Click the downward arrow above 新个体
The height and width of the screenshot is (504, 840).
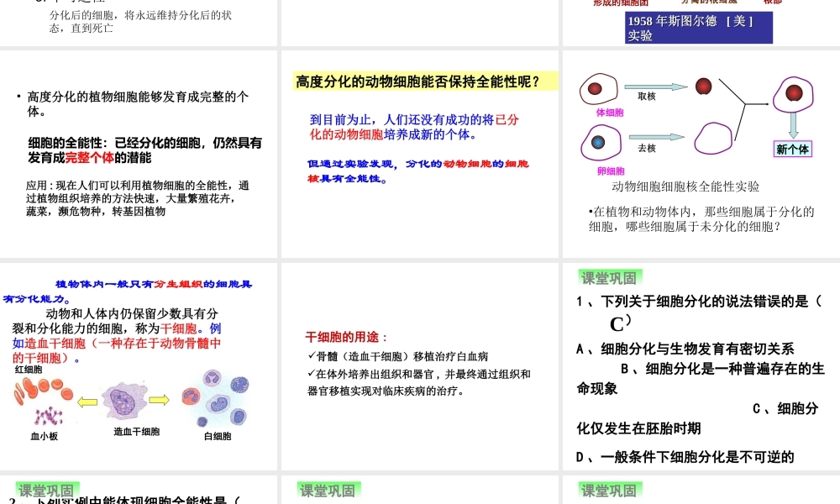click(794, 126)
